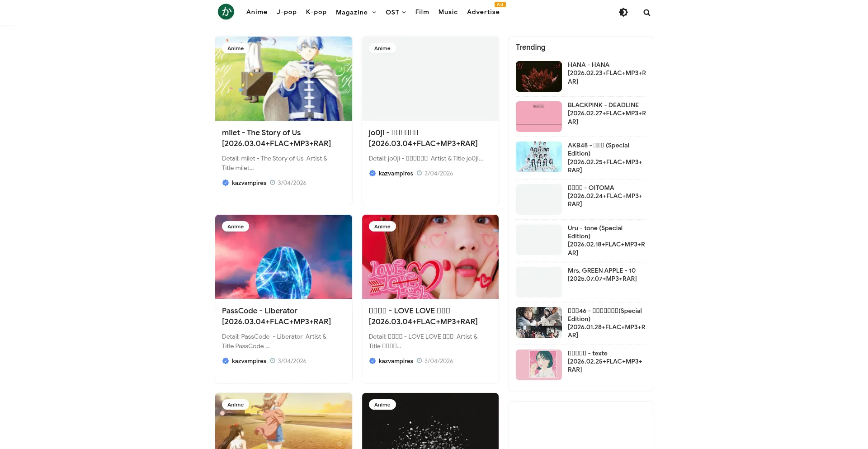The height and width of the screenshot is (449, 868).
Task: Click pink BLACKPINK DEADLINE thumbnail
Action: [539, 117]
